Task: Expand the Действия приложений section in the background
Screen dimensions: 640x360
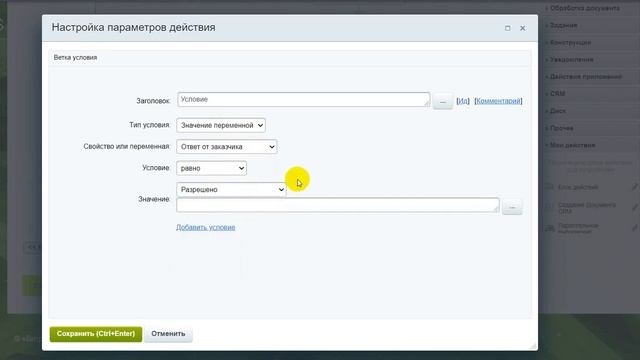Action: [586, 77]
